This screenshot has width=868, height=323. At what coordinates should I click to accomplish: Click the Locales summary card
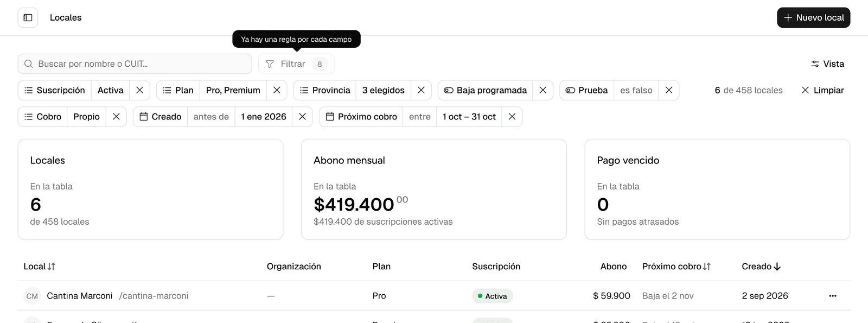click(150, 189)
